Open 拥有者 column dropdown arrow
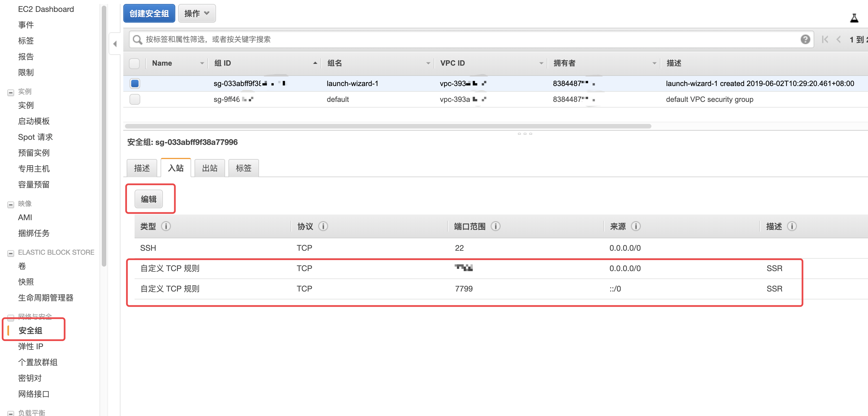 coord(654,63)
